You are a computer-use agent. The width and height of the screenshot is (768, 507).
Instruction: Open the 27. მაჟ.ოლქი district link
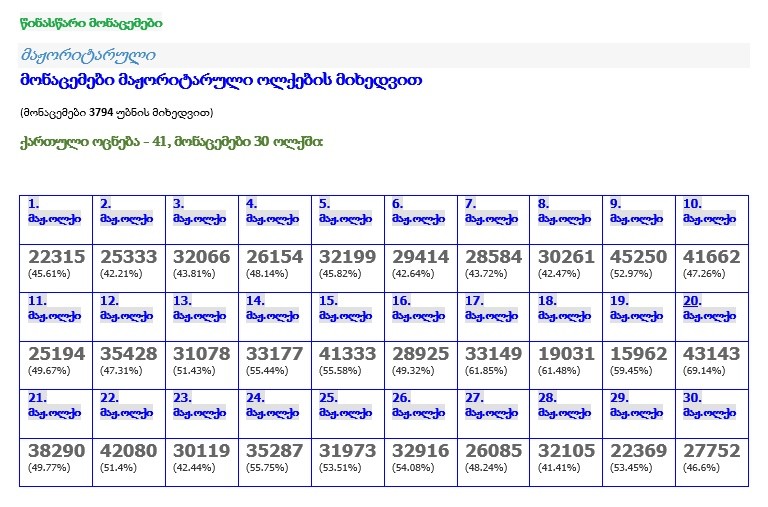click(491, 405)
